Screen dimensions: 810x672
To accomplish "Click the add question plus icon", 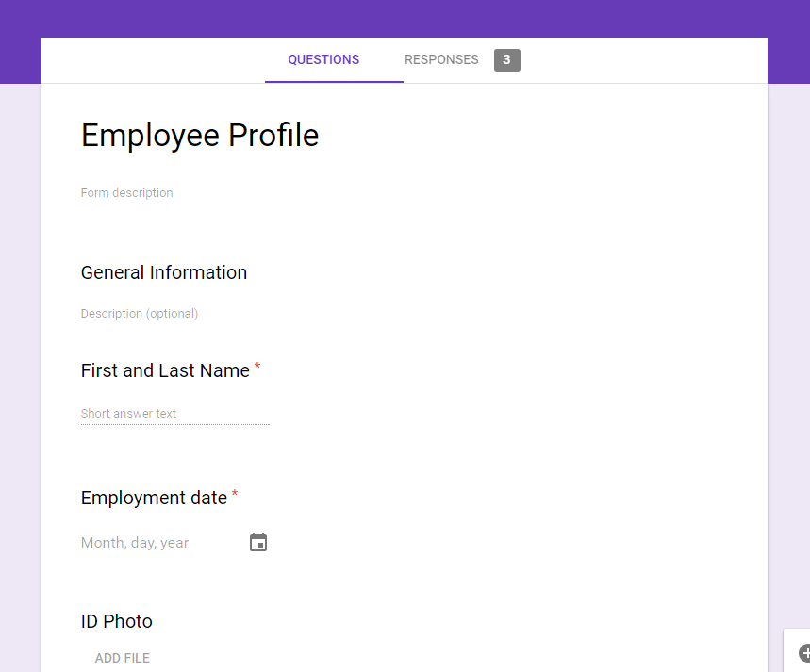I will pyautogui.click(x=804, y=653).
